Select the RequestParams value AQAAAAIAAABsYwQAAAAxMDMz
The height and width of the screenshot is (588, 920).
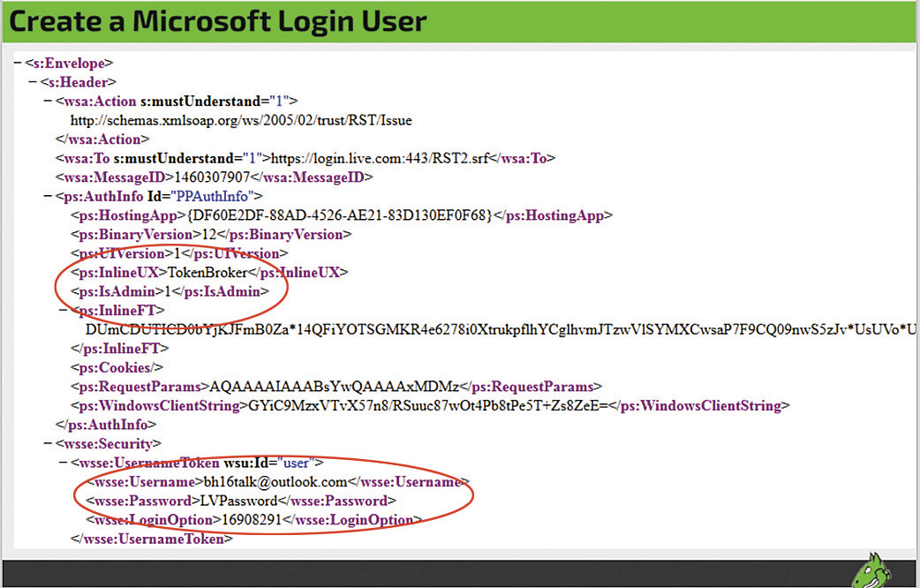pyautogui.click(x=335, y=387)
